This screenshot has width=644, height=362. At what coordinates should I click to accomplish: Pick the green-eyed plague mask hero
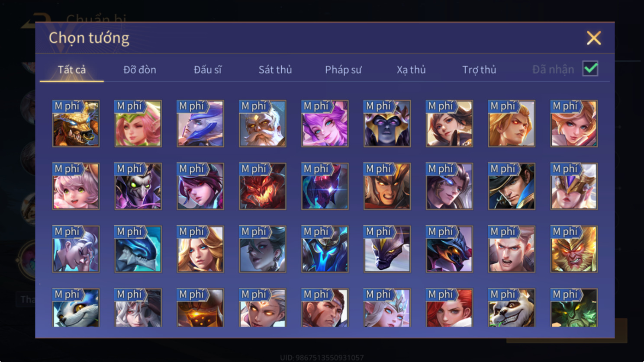tap(138, 186)
